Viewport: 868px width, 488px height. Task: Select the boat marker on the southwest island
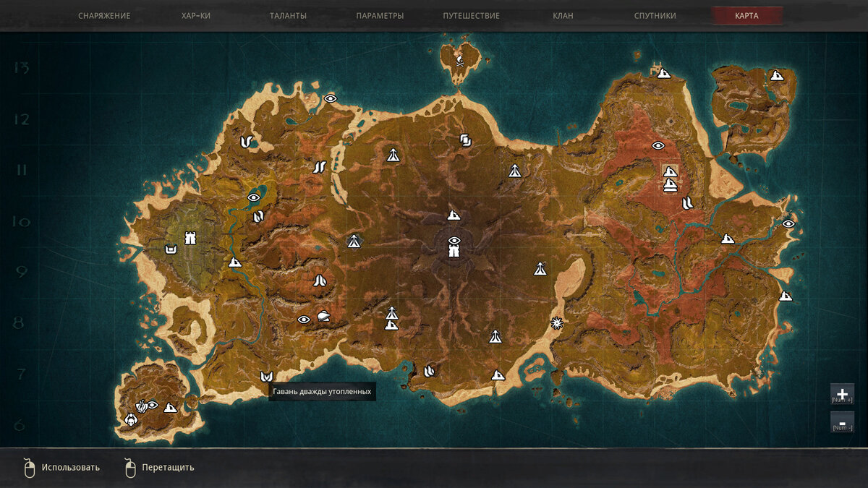pos(171,408)
